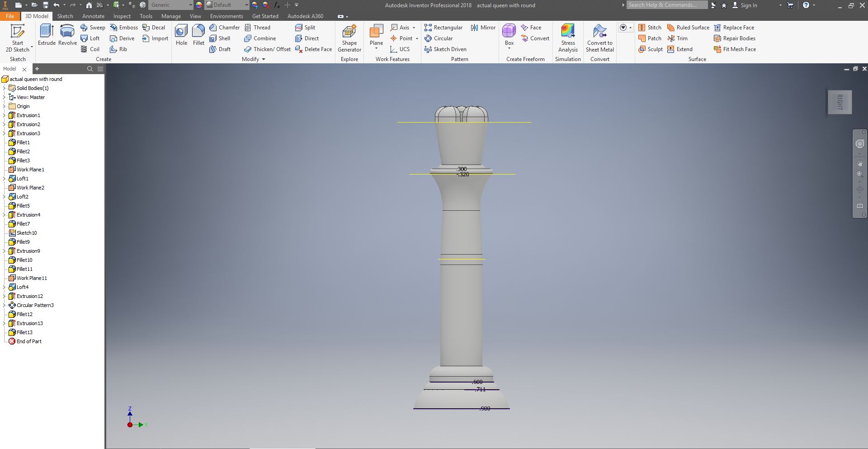Select Work Plane11 in the browser
This screenshot has width=868, height=449.
[28, 278]
